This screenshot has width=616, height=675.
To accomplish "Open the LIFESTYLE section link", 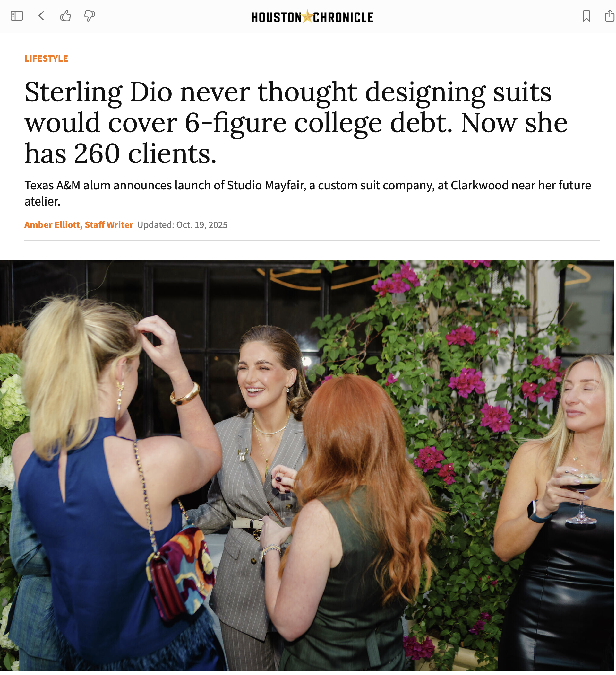I will point(46,58).
